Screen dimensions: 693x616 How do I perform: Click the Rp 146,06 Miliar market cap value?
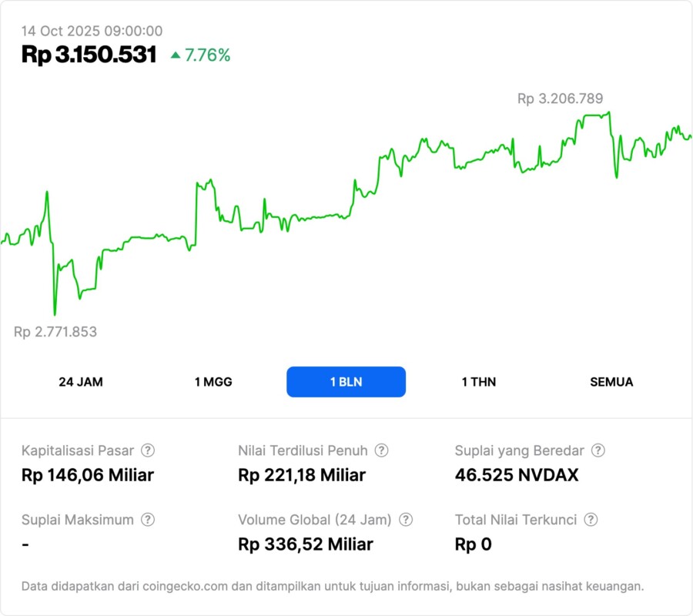point(88,475)
